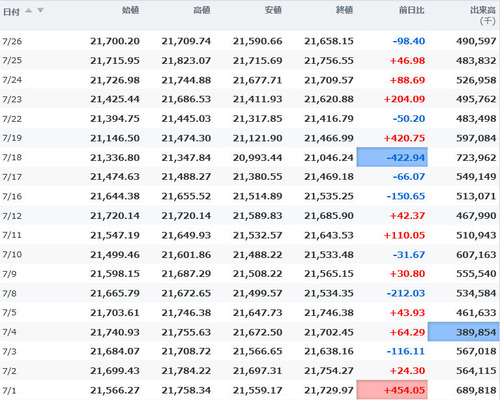
Task: Click the change value +46.98
Action: [407, 61]
